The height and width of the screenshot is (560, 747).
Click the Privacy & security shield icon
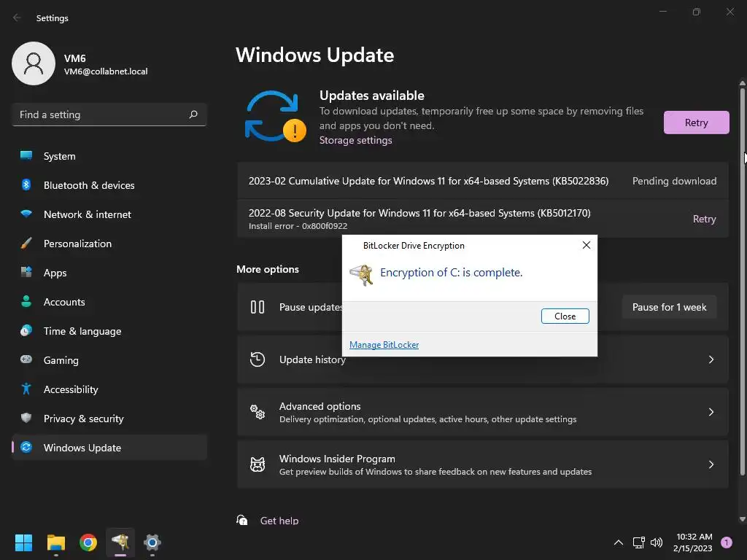tap(26, 418)
